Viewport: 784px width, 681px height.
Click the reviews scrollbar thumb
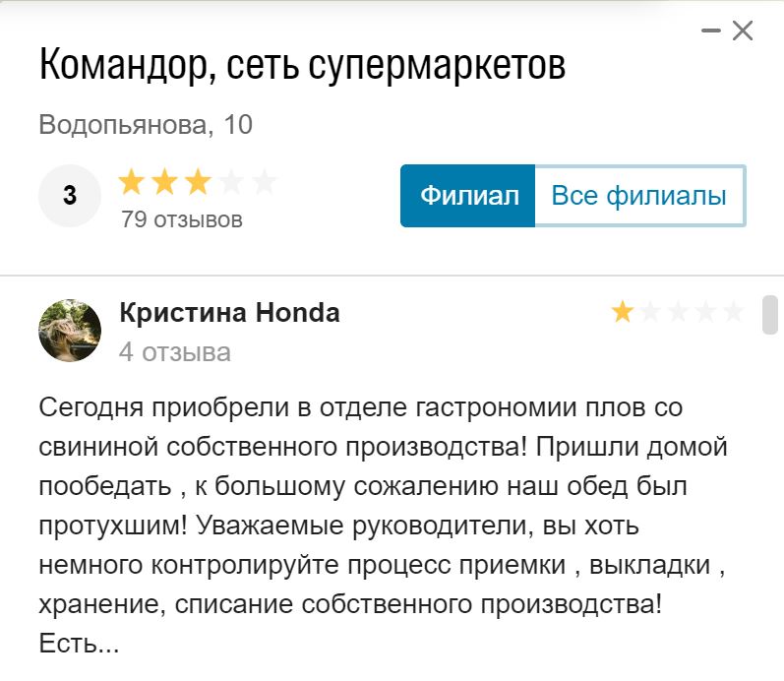coord(770,315)
